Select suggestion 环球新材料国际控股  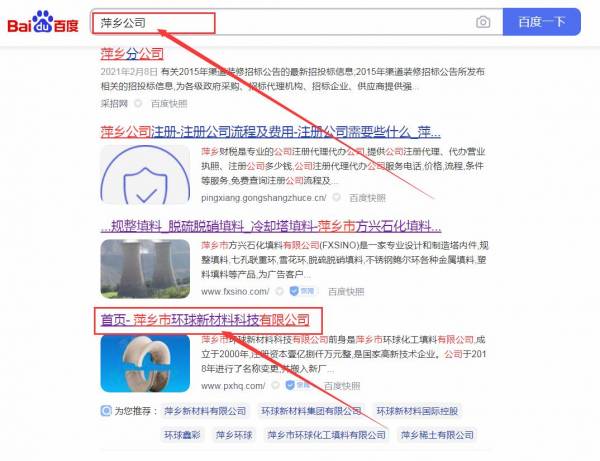pos(417,411)
